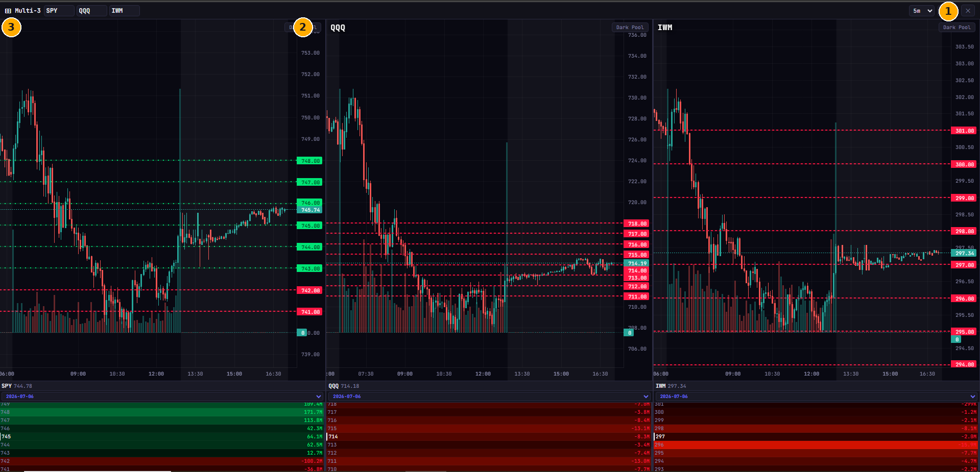980x472 pixels.
Task: Select SPY strike row 745 with 64.1M
Action: (x=162, y=437)
